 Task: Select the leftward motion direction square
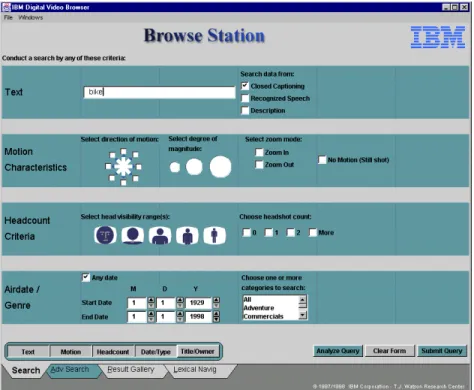[108, 166]
